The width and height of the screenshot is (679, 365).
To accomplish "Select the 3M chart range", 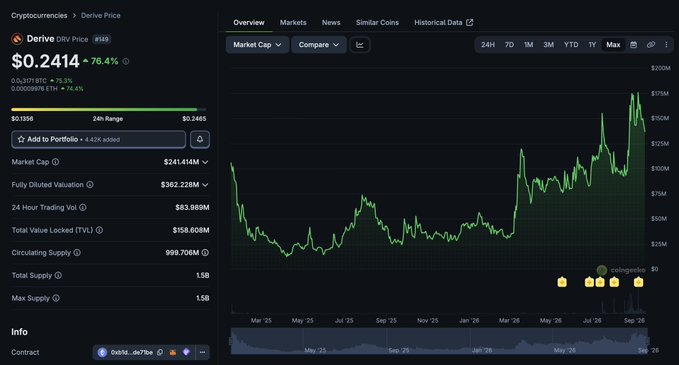I will tap(548, 45).
